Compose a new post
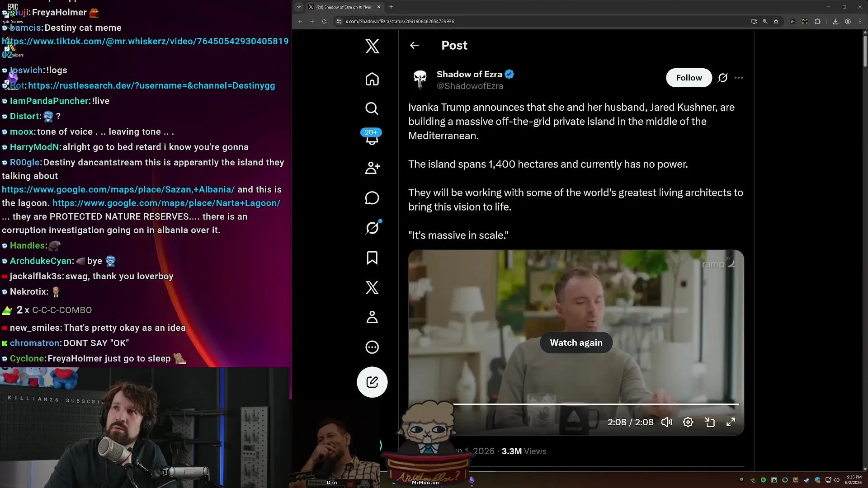This screenshot has width=868, height=488. point(372,382)
